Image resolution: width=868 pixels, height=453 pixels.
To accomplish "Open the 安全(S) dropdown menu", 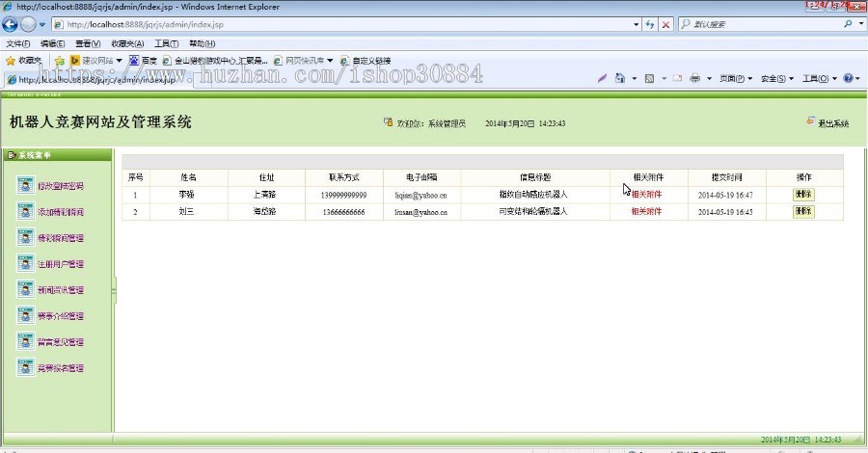I will [x=777, y=78].
